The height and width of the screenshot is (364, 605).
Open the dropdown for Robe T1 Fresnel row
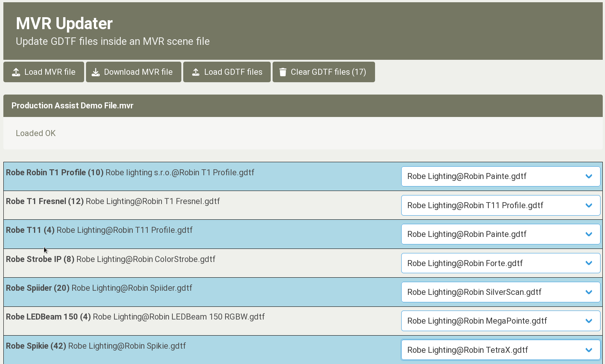click(x=501, y=206)
